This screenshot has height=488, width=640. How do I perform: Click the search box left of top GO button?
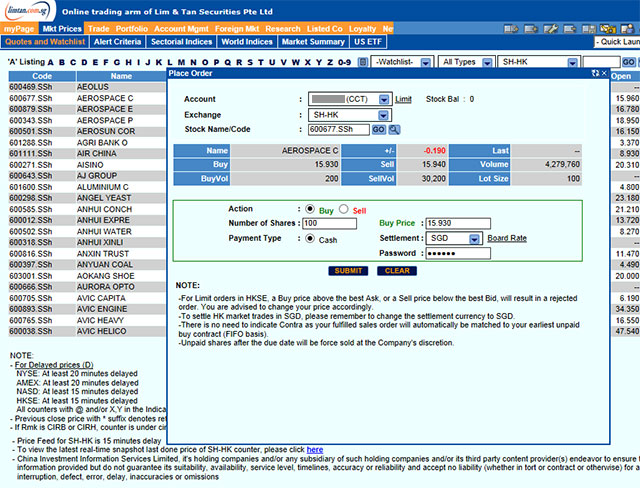601,62
